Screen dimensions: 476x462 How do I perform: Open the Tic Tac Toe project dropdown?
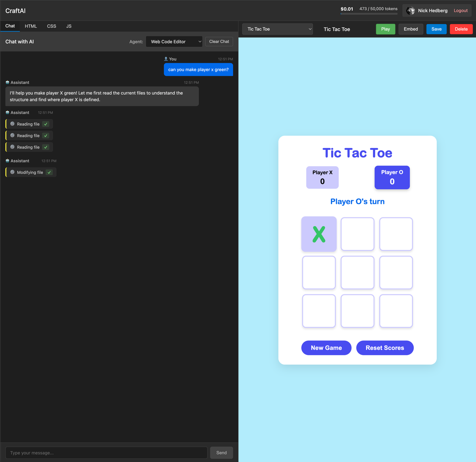[277, 29]
